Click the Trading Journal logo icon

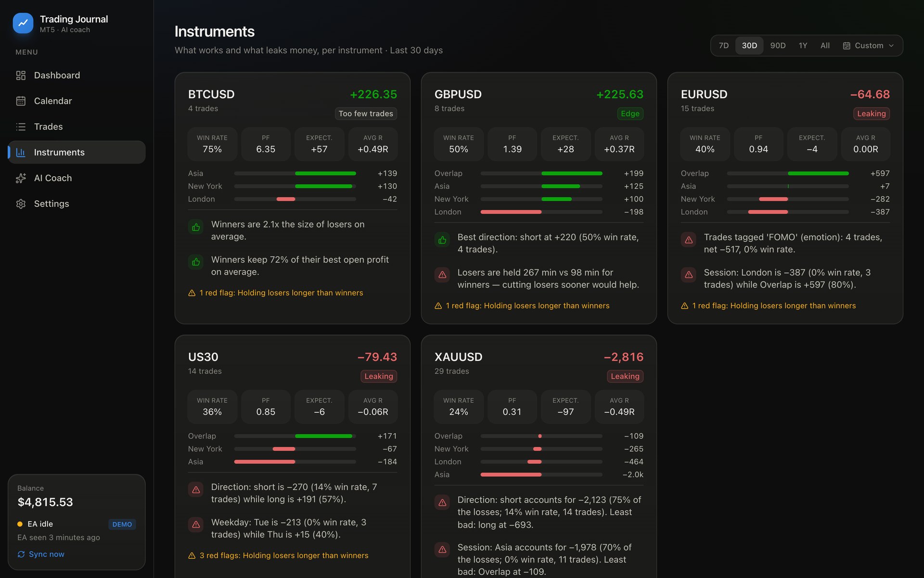coord(23,23)
